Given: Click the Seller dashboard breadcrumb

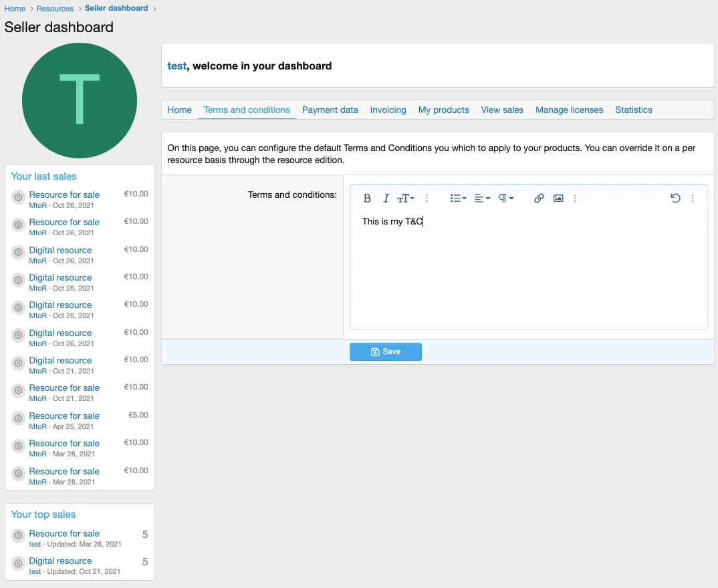Looking at the screenshot, I should pos(116,8).
